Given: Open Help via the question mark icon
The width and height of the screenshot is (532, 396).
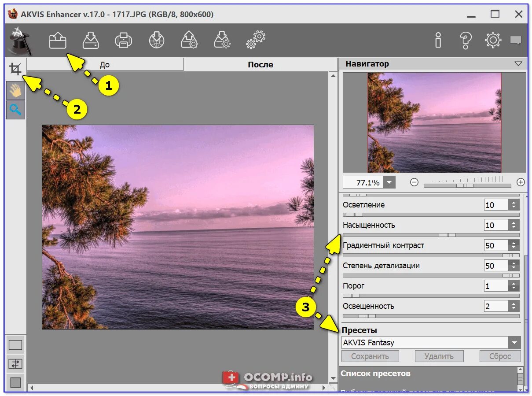Looking at the screenshot, I should 466,41.
